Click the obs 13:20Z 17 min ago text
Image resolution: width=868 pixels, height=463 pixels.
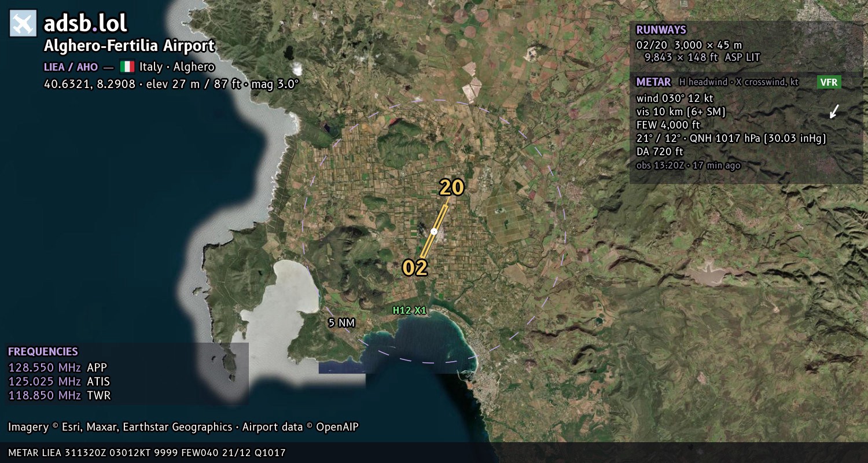click(x=688, y=166)
